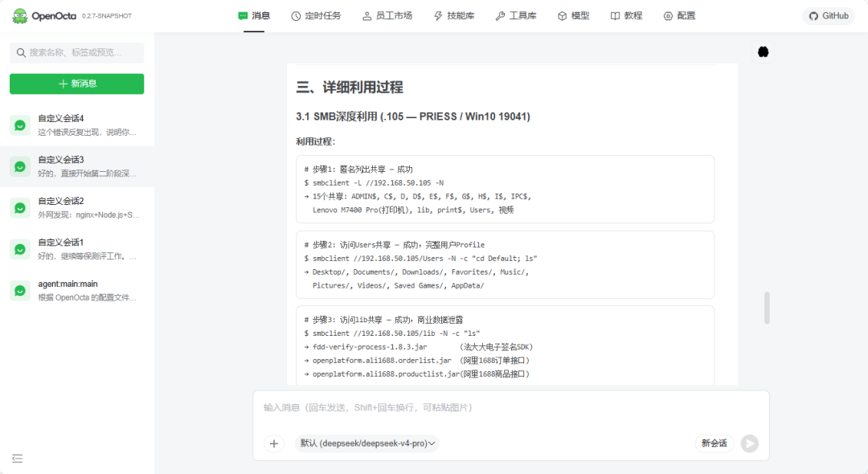Viewport: 868px width, 474px height.
Task: Click the OpenOcta octopus logo
Action: pyautogui.click(x=20, y=16)
